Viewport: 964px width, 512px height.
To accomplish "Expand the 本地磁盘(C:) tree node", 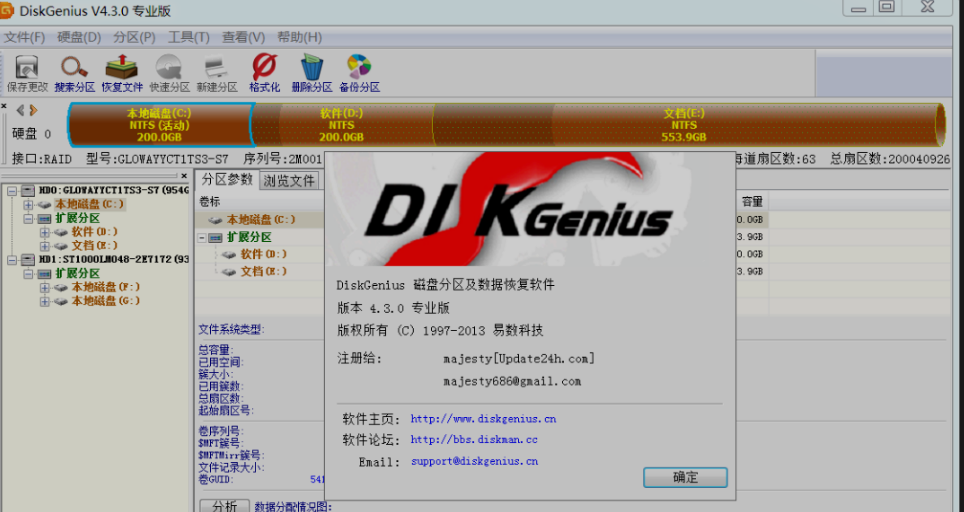I will pos(28,205).
